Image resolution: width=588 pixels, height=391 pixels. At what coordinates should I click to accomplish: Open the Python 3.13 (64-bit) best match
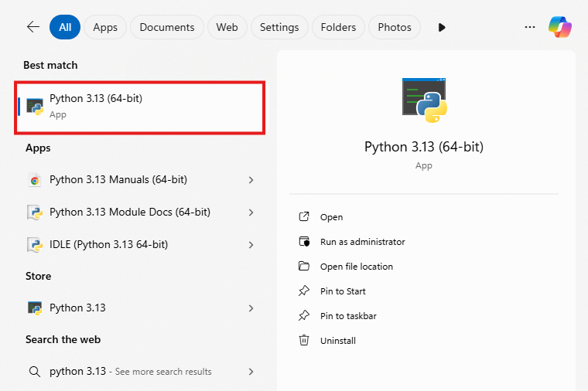tap(140, 107)
